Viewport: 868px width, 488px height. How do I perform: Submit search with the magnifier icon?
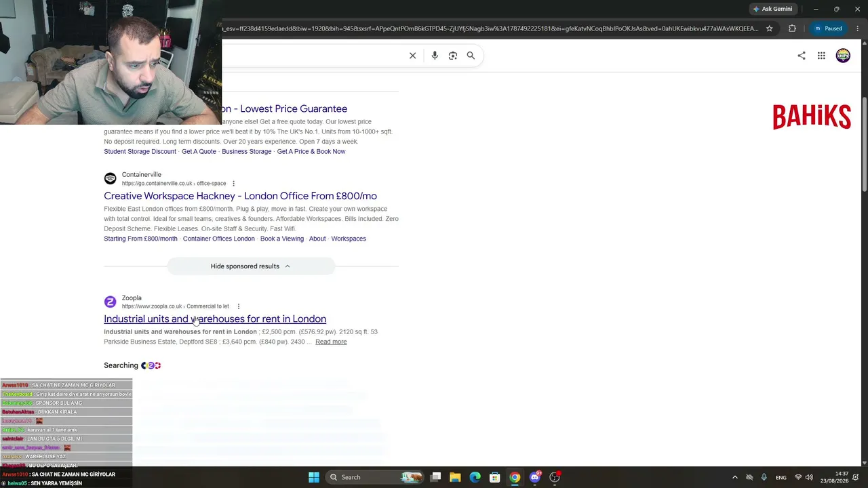click(471, 56)
